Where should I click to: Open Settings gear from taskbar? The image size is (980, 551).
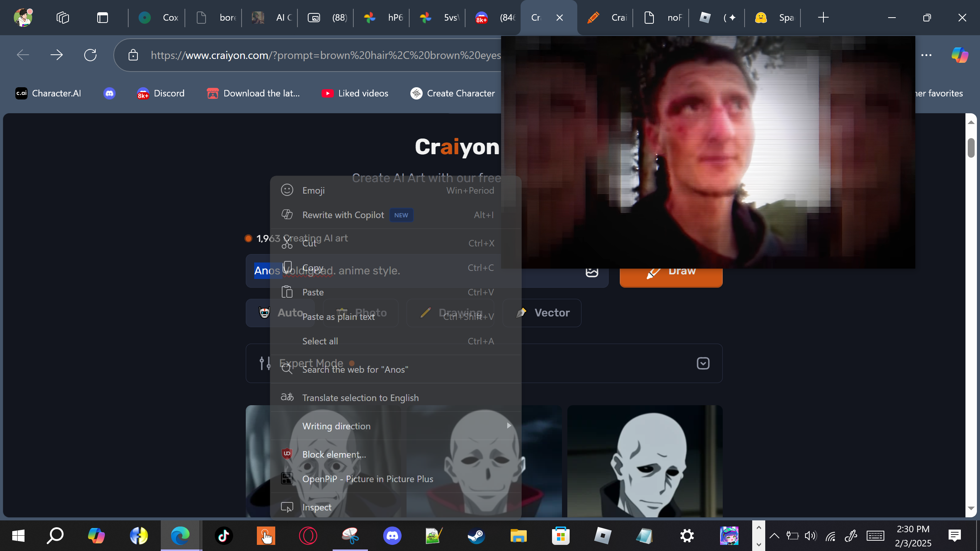[687, 536]
